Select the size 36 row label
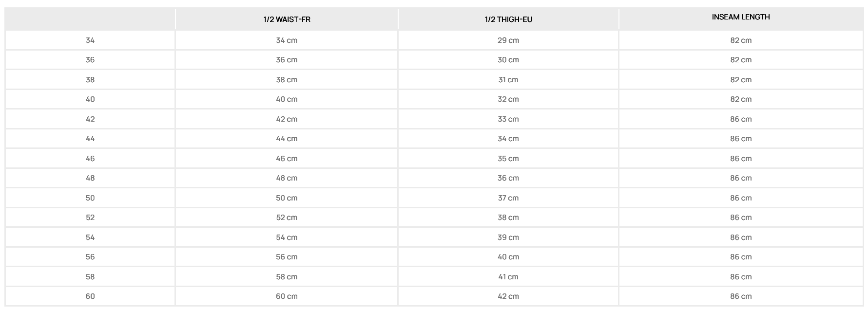This screenshot has height=309, width=868. (x=90, y=60)
